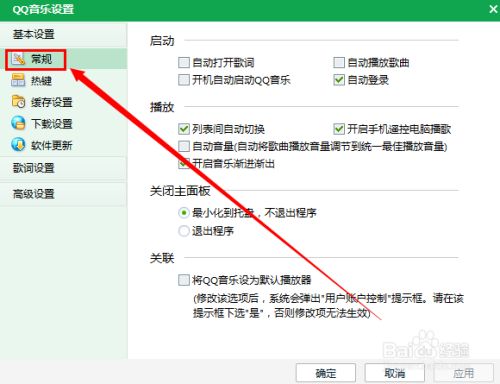Click the 下载设置 globe icon
Image resolution: width=500 pixels, height=384 pixels.
click(18, 124)
